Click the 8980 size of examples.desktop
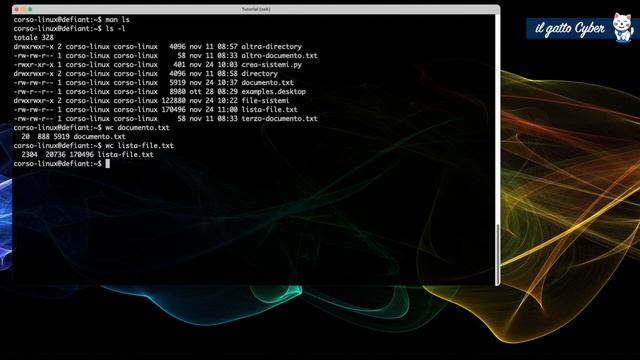 178,91
